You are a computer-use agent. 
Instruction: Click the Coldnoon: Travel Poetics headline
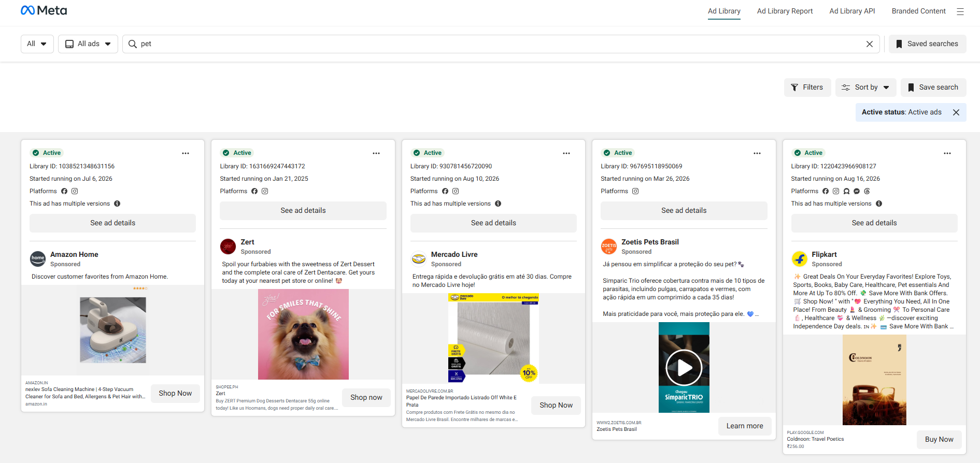click(x=815, y=439)
